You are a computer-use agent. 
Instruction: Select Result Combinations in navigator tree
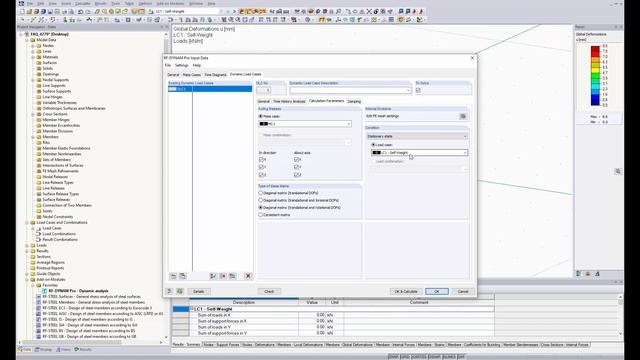click(60, 240)
